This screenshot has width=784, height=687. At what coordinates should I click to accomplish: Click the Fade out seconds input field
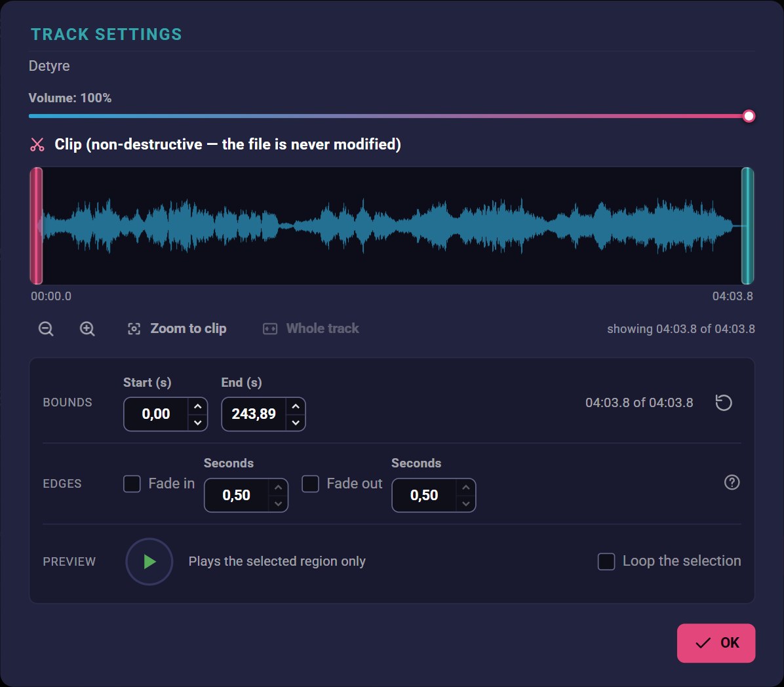pos(424,495)
